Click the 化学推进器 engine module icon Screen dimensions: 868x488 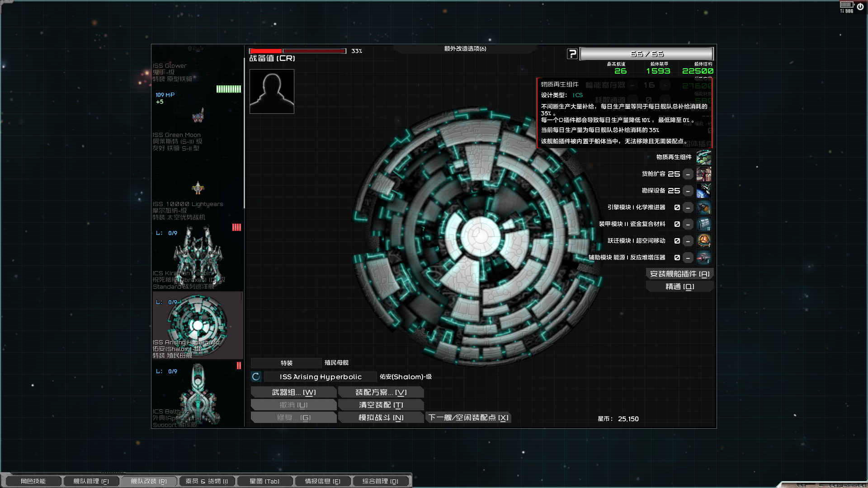click(703, 207)
